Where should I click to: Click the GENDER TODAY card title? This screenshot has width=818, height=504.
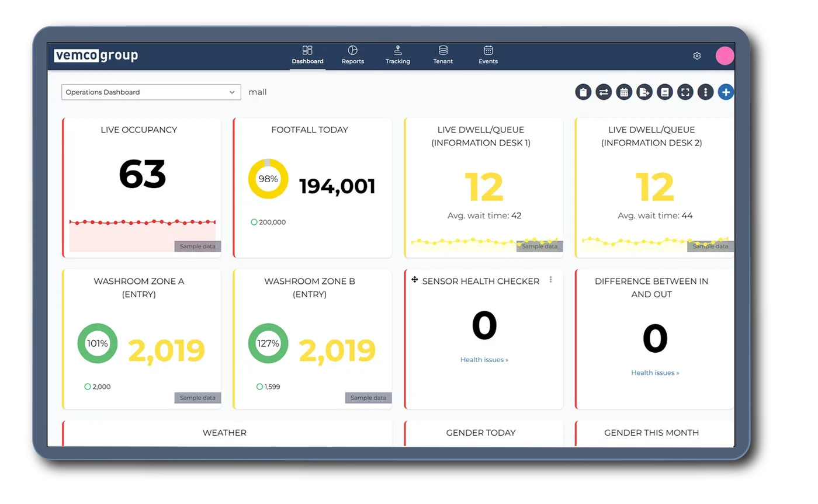coord(481,433)
